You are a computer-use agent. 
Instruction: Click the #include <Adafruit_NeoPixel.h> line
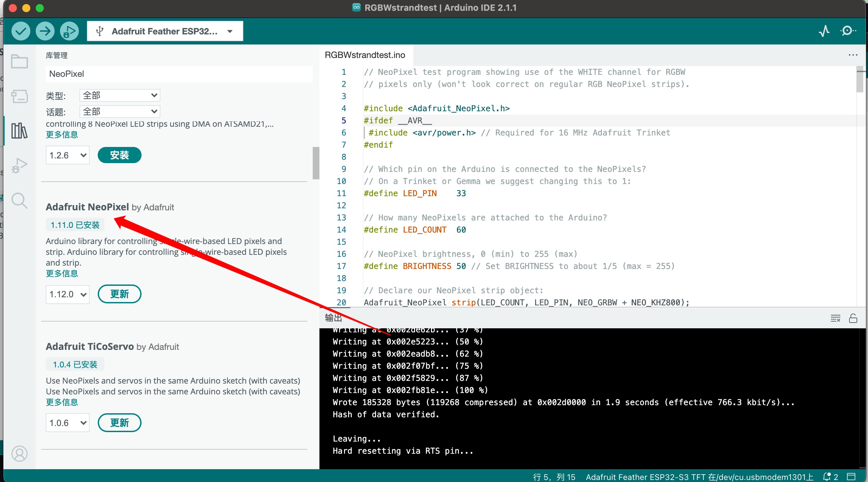click(x=437, y=108)
